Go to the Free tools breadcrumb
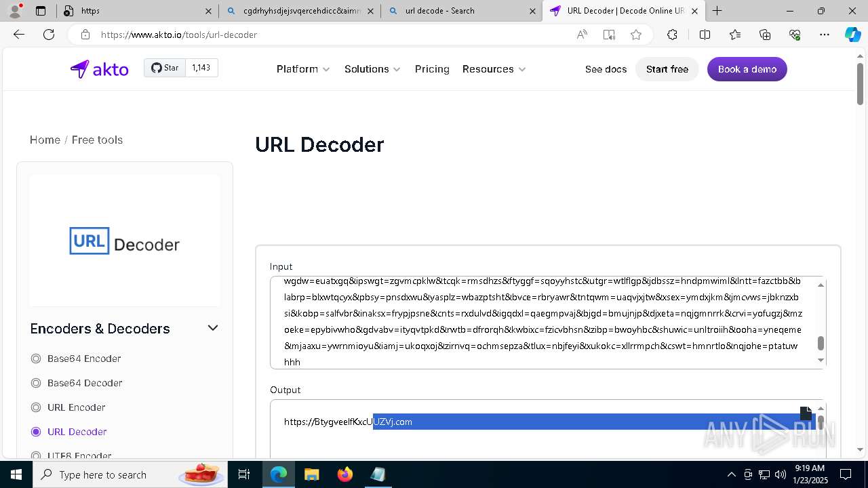Viewport: 868px width, 488px height. tap(97, 140)
